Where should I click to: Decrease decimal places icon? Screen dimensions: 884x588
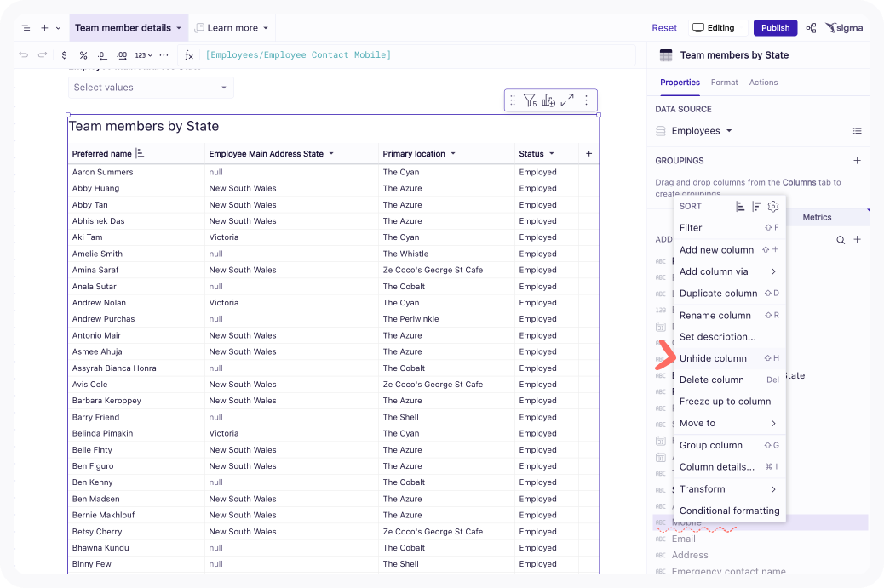[x=102, y=55]
